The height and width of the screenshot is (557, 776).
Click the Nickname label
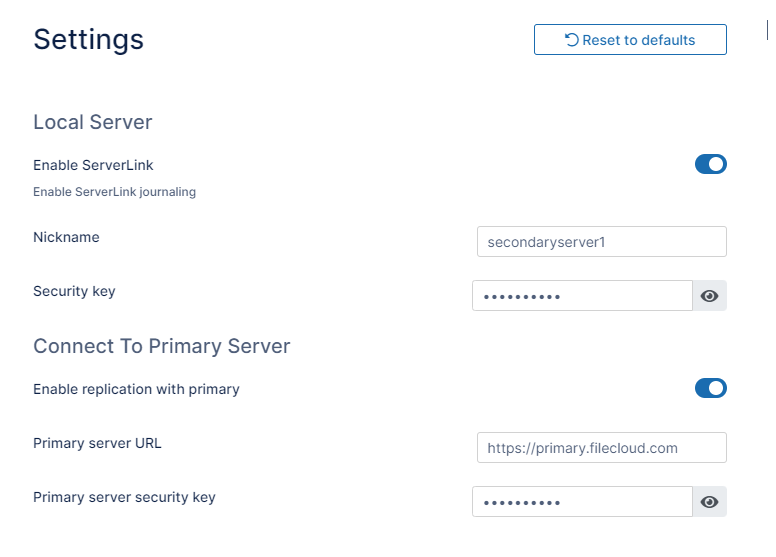pyautogui.click(x=66, y=237)
